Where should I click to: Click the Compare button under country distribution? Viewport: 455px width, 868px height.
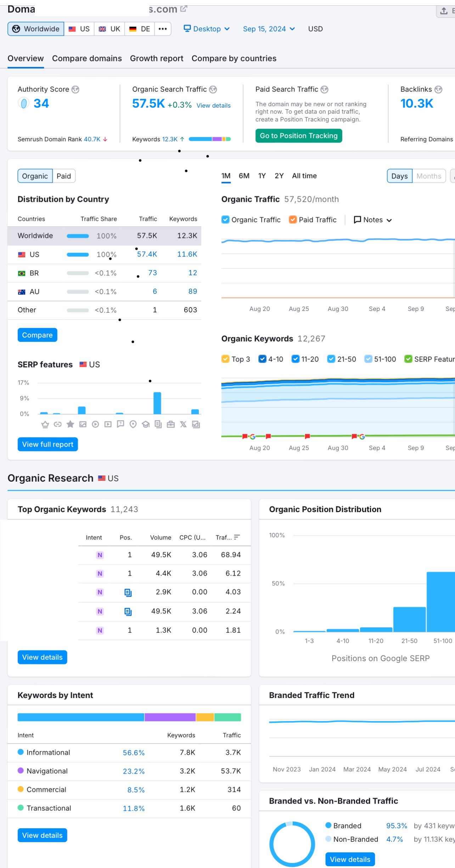[x=37, y=335]
